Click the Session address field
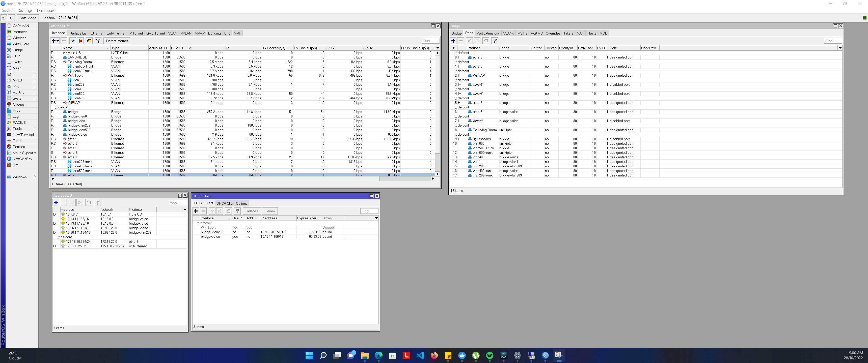Screen dimensions: 868x363 coord(67,18)
